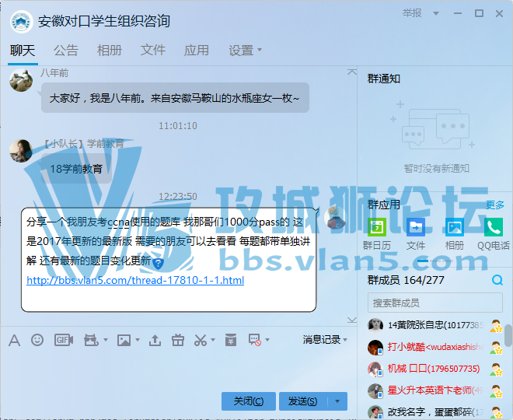Click role icon beside 机械 口口

(x=496, y=369)
